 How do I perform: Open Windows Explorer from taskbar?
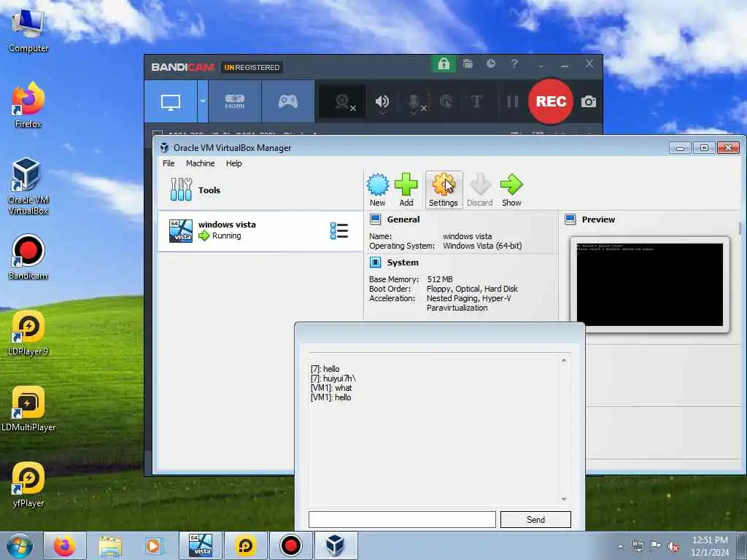tap(110, 545)
